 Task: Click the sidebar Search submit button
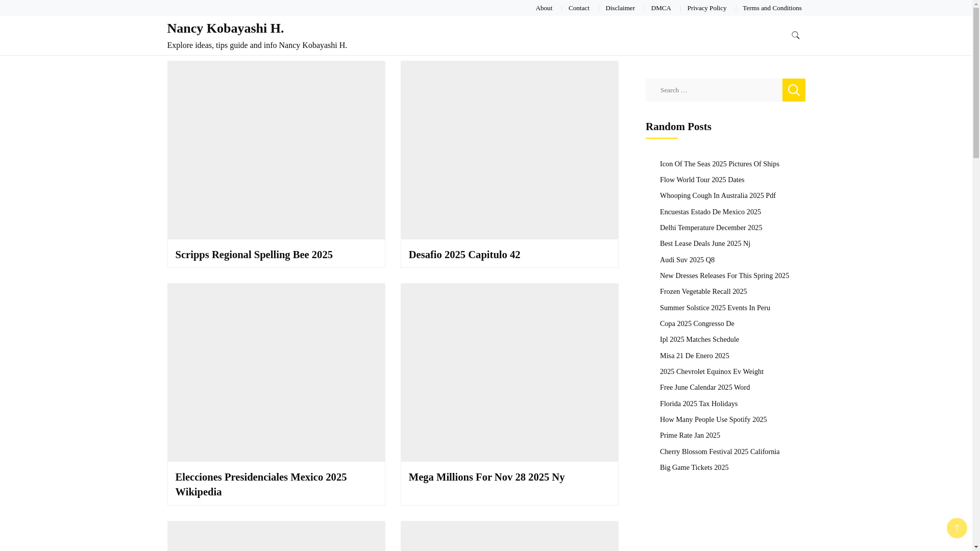794,90
